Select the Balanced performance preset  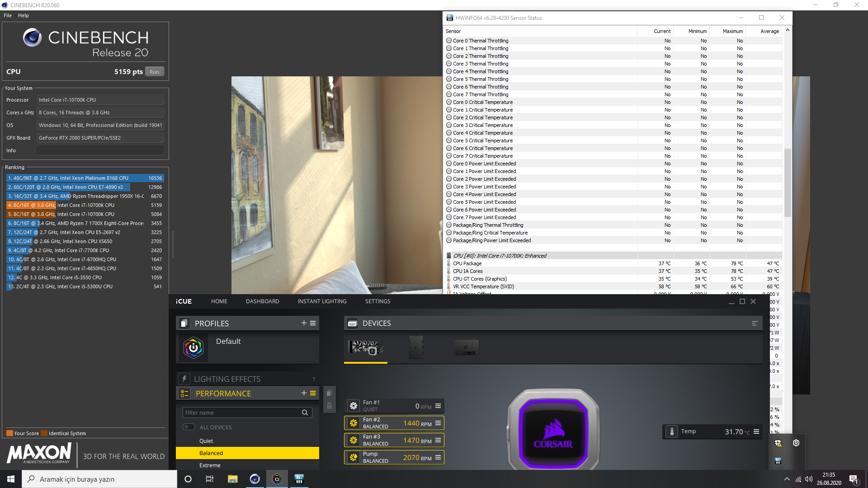click(247, 453)
